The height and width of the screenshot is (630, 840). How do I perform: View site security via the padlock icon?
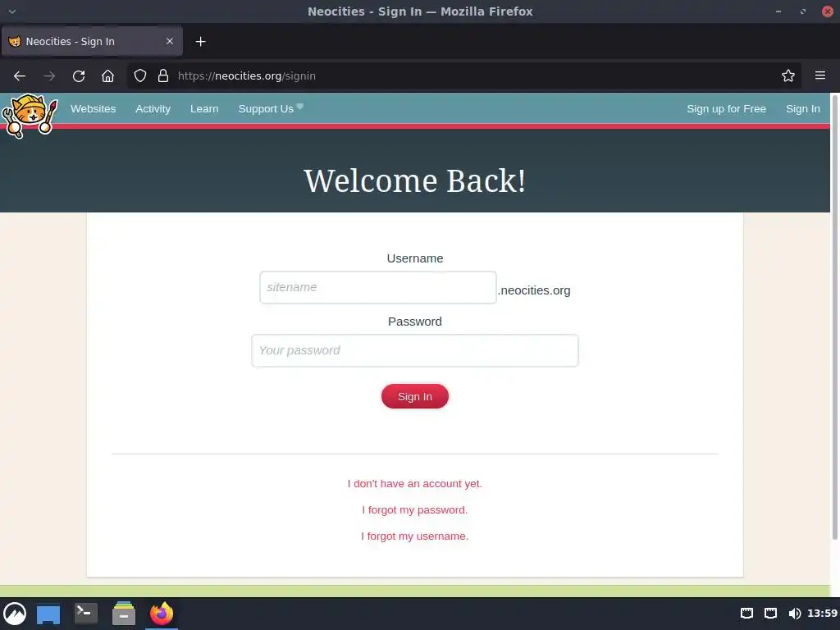coord(163,76)
